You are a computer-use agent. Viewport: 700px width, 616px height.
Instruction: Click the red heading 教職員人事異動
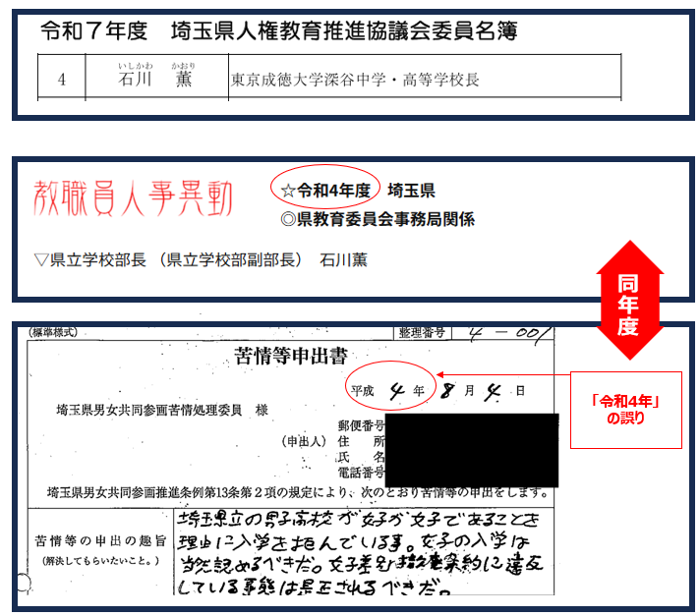point(133,198)
